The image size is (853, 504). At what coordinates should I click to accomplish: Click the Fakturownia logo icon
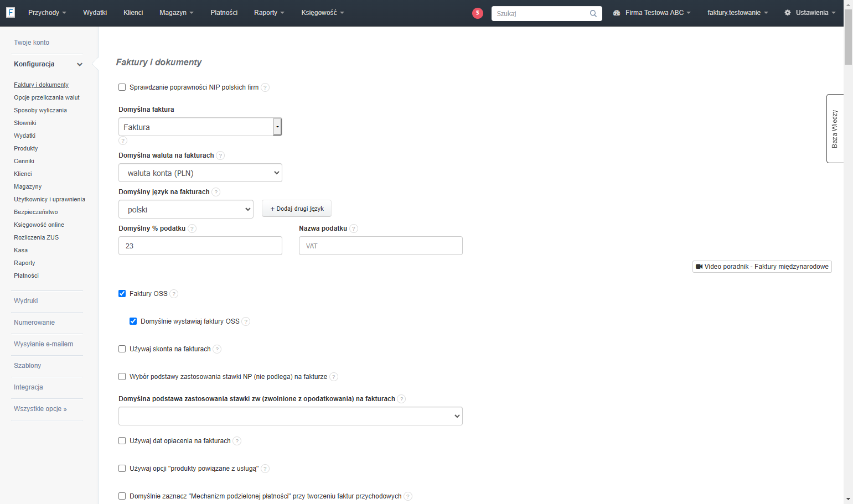(x=11, y=12)
